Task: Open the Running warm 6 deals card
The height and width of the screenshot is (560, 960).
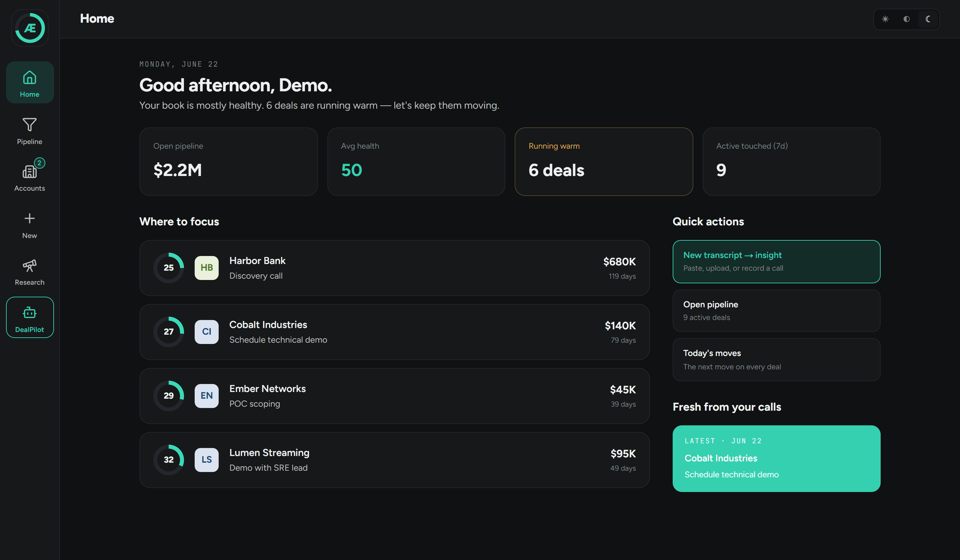Action: 604,162
